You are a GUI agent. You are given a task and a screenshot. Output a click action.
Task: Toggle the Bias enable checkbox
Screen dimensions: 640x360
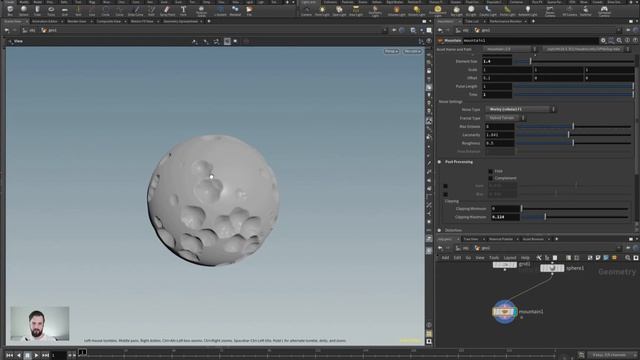coord(445,194)
